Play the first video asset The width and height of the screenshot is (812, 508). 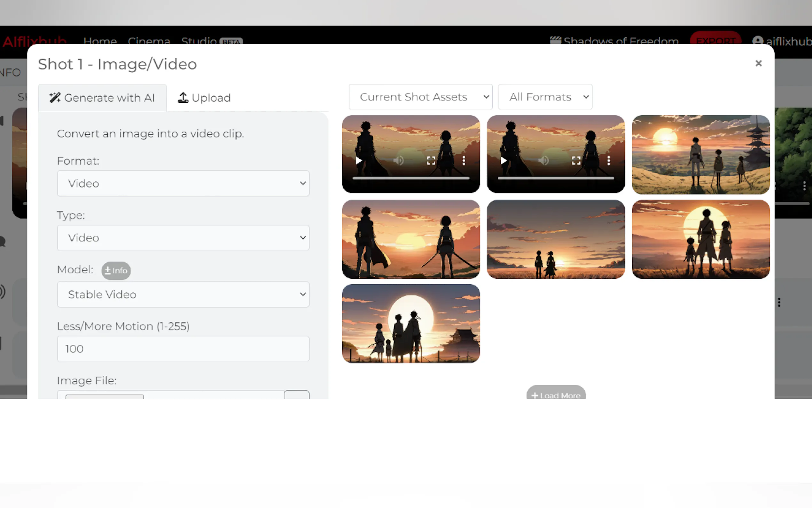click(358, 161)
